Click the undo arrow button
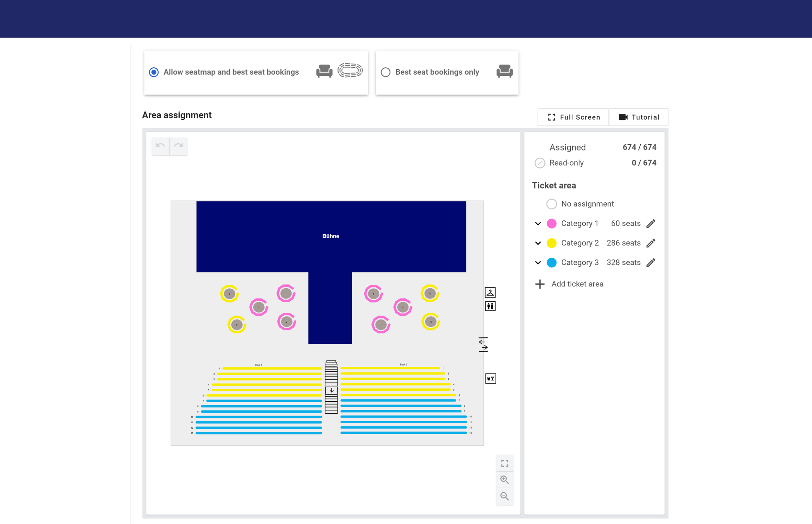Viewport: 812px width, 524px height. point(160,146)
